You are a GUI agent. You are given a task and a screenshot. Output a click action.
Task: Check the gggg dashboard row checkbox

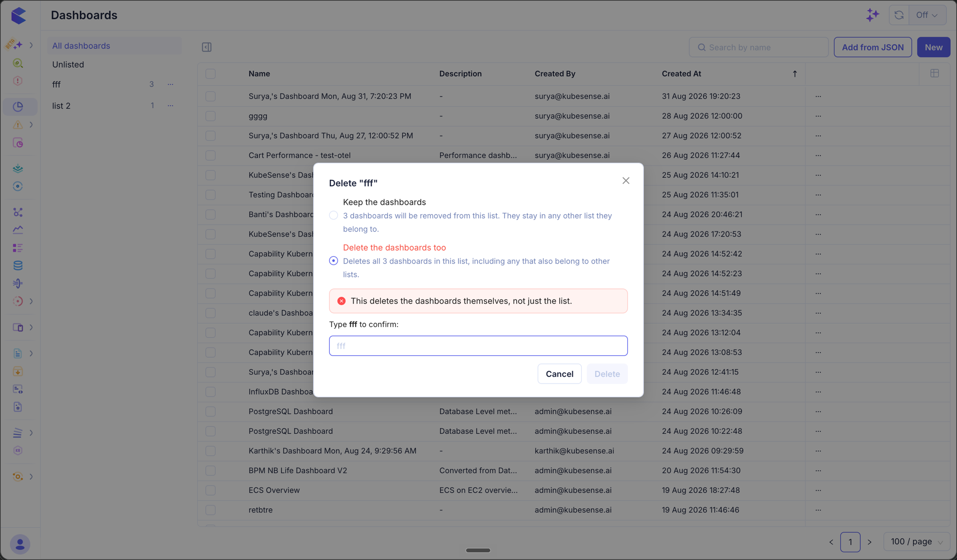tap(211, 116)
